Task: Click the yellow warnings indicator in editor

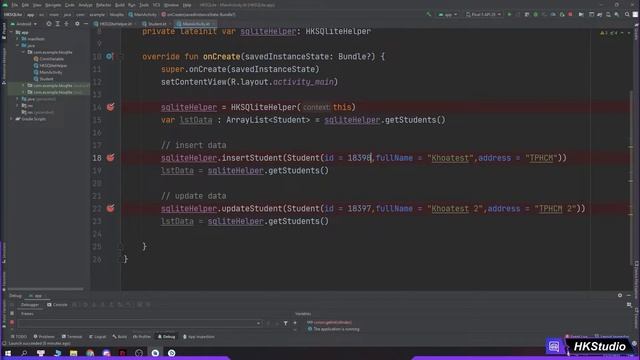Action: pos(603,33)
